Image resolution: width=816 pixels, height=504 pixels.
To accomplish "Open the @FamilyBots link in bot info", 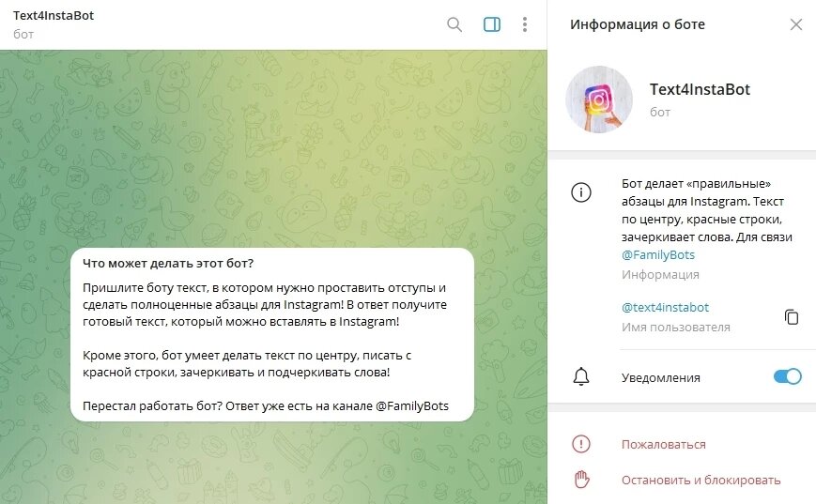I will [x=658, y=255].
